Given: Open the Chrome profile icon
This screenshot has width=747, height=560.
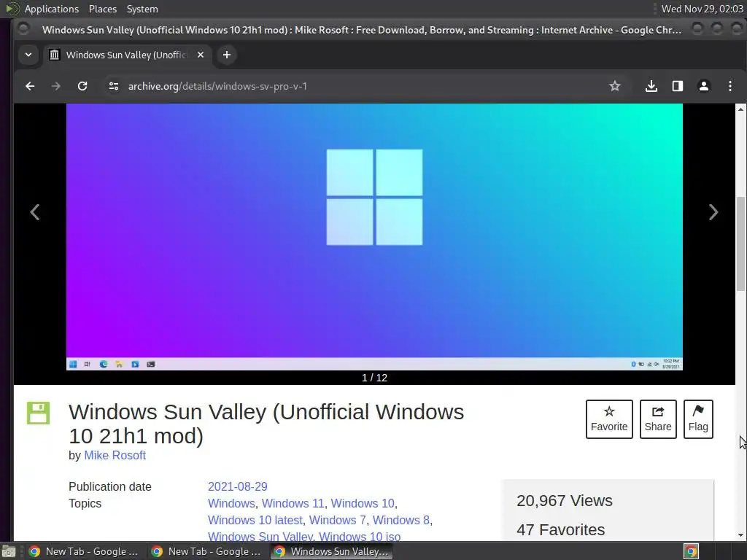Looking at the screenshot, I should 704,86.
